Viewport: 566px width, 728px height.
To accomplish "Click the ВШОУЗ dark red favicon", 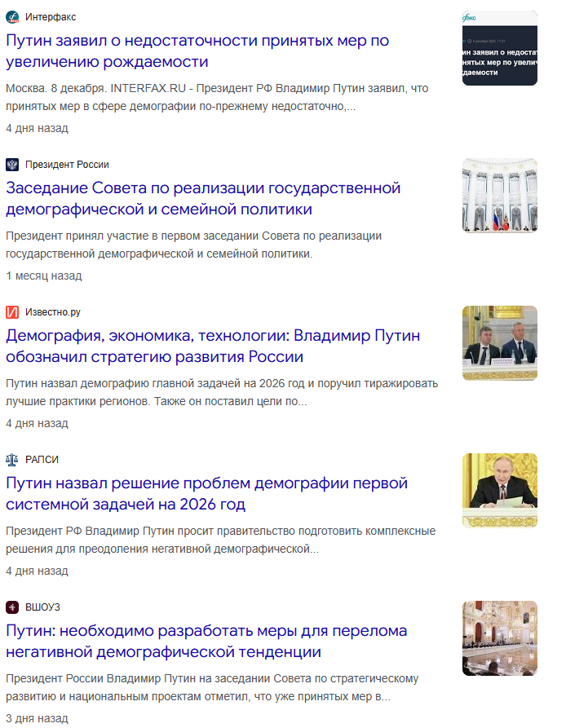I will [12, 607].
